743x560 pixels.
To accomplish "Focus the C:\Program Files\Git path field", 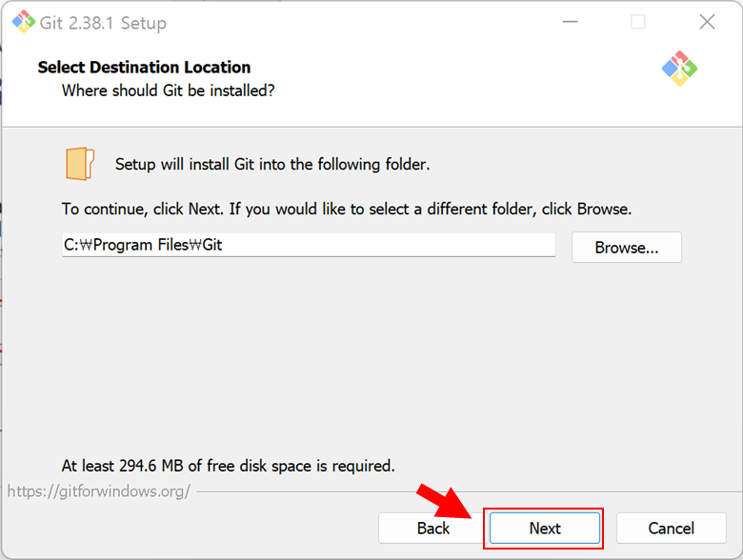I will tap(309, 245).
